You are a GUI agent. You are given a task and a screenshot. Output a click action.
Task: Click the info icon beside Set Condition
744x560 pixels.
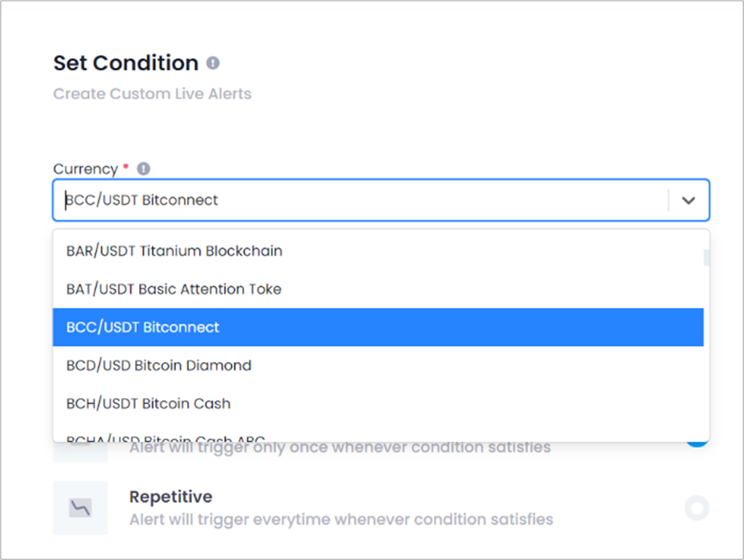click(x=213, y=63)
